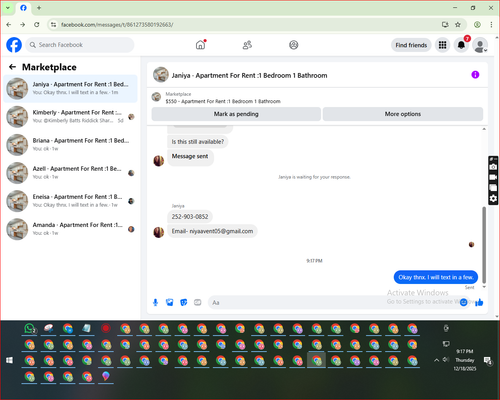Viewport: 500px width, 400px height.
Task: Click Janiya's avatar in the chat header
Action: tap(161, 75)
